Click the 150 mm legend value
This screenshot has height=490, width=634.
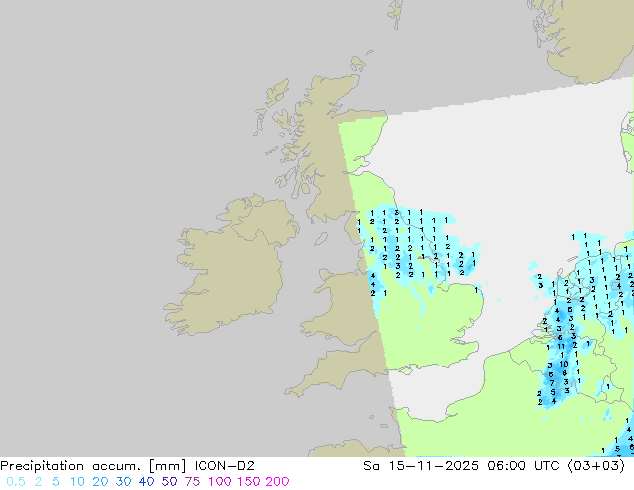(249, 482)
